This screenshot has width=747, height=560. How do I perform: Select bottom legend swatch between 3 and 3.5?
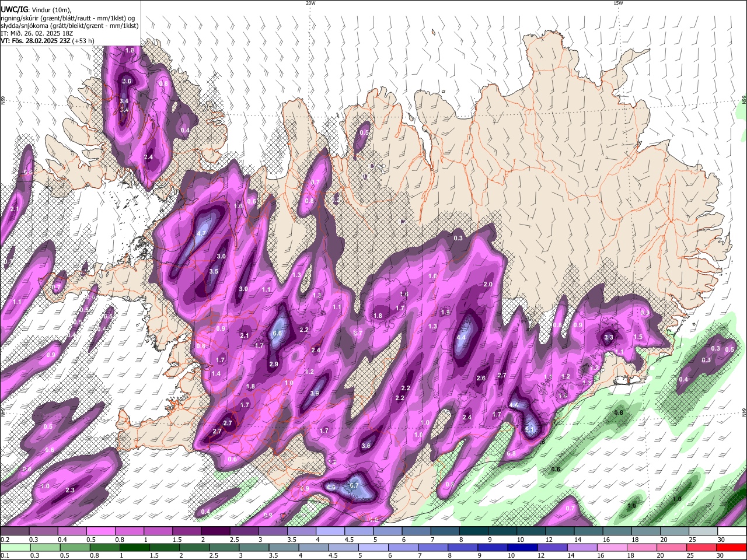click(254, 547)
